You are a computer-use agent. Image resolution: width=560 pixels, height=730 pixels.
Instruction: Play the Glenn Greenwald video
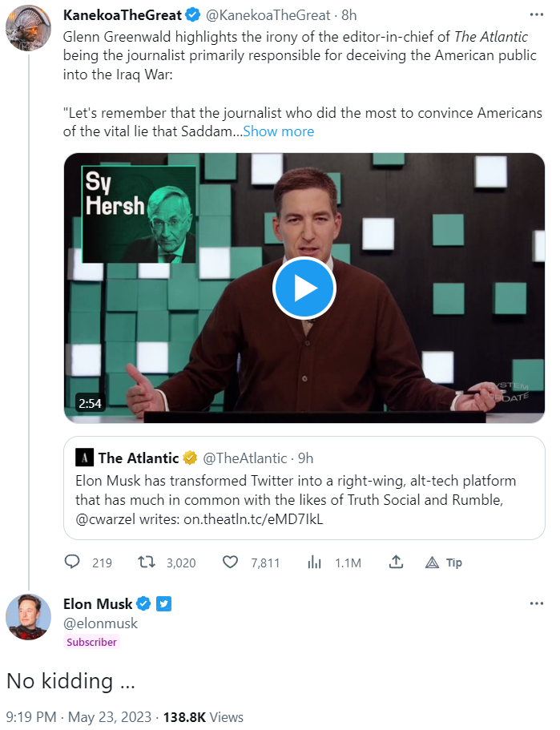[304, 288]
